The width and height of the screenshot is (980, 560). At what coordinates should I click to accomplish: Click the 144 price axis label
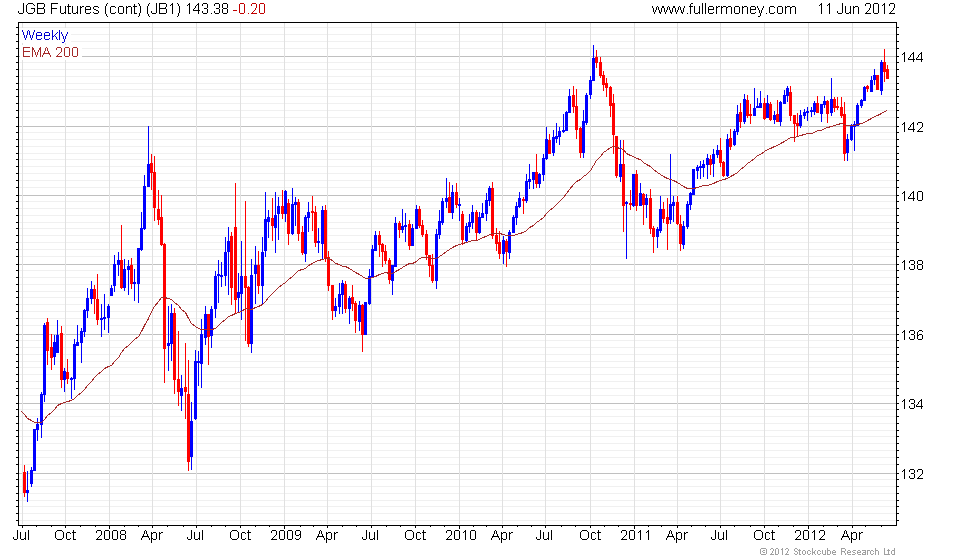coord(911,58)
